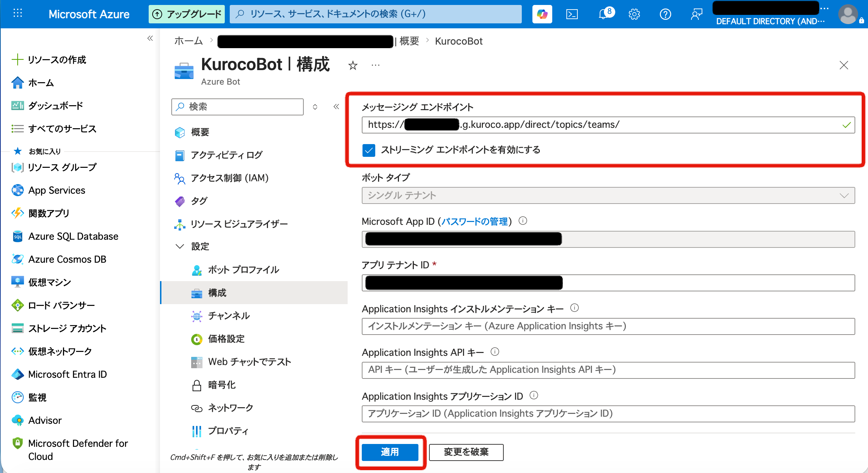Click the 適用 button
This screenshot has width=868, height=473.
click(390, 452)
